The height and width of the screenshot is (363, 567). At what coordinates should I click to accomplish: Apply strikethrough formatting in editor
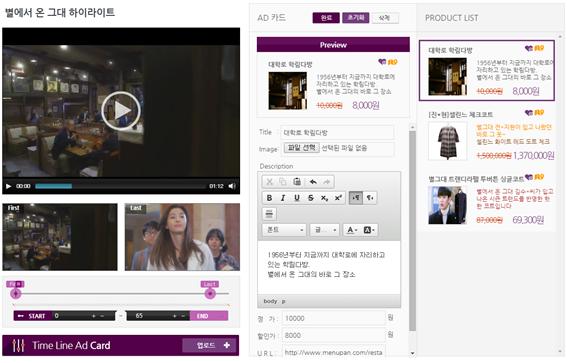tap(311, 198)
